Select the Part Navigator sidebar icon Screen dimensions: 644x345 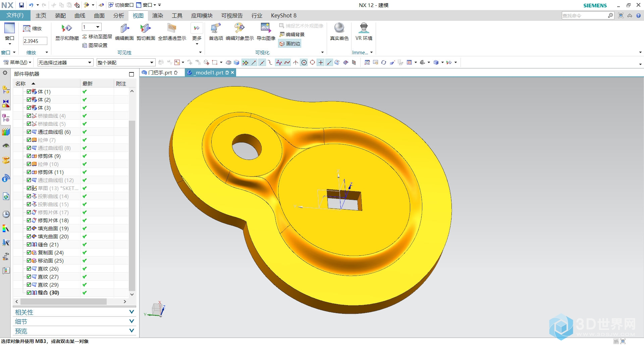click(x=6, y=118)
